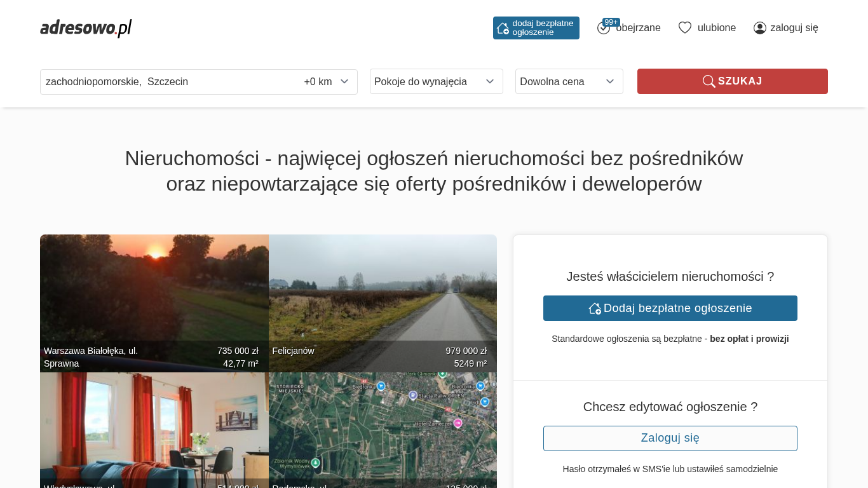Click the magnifying glass search icon
This screenshot has width=868, height=488.
coord(709,81)
